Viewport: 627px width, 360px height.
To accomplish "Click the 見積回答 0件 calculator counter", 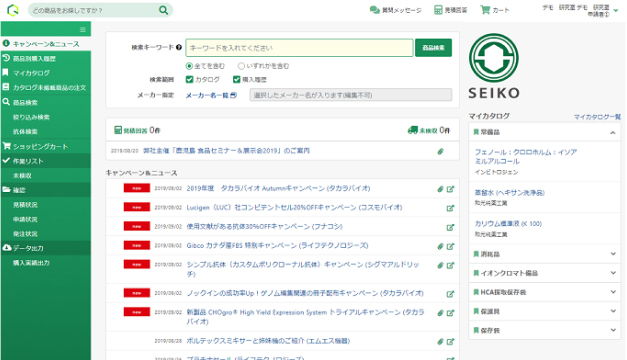I will tap(137, 130).
